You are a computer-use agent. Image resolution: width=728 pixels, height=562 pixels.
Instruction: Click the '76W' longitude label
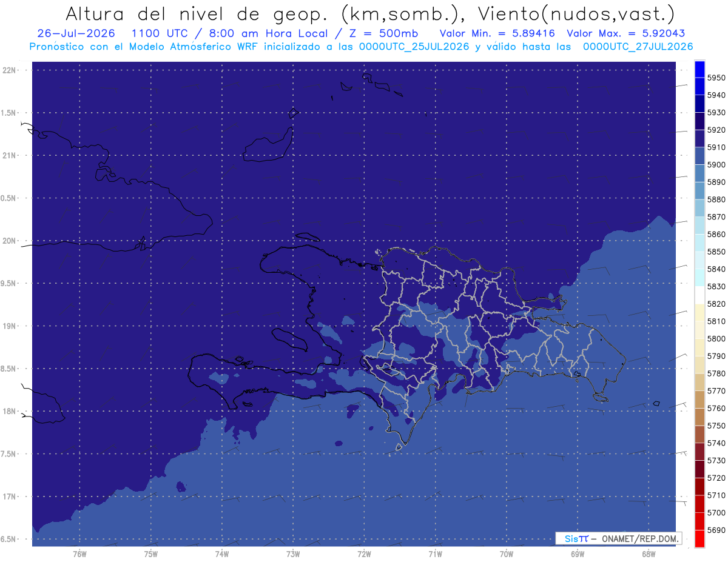coord(79,554)
